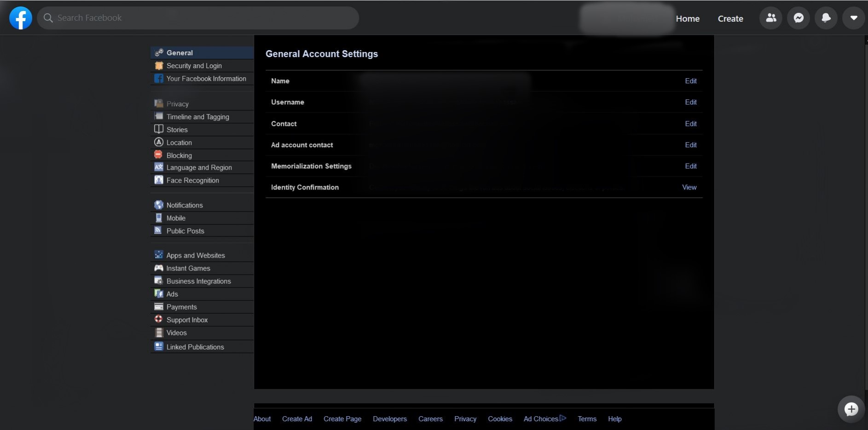
Task: Click the Timeline and Tagging icon
Action: [159, 116]
